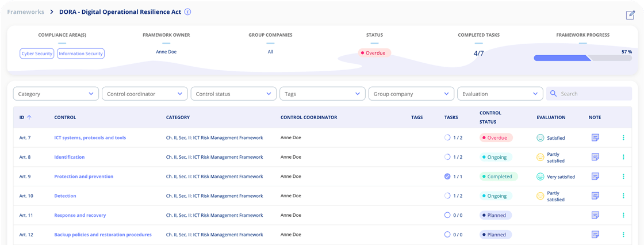Click the Ongoing status badge for Art. 10
The width and height of the screenshot is (644, 245).
(x=496, y=196)
